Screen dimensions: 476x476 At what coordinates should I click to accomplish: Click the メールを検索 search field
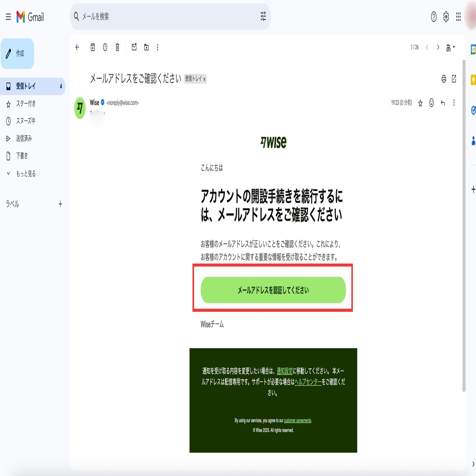coord(170,16)
